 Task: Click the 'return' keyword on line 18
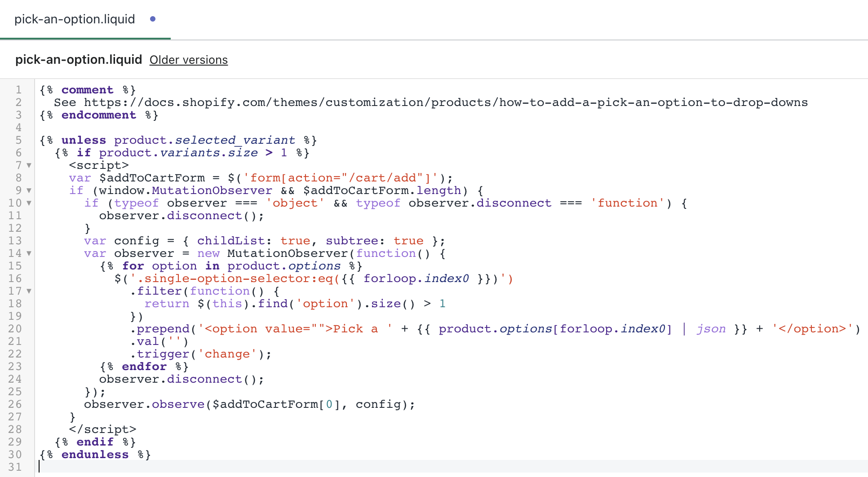click(x=167, y=304)
